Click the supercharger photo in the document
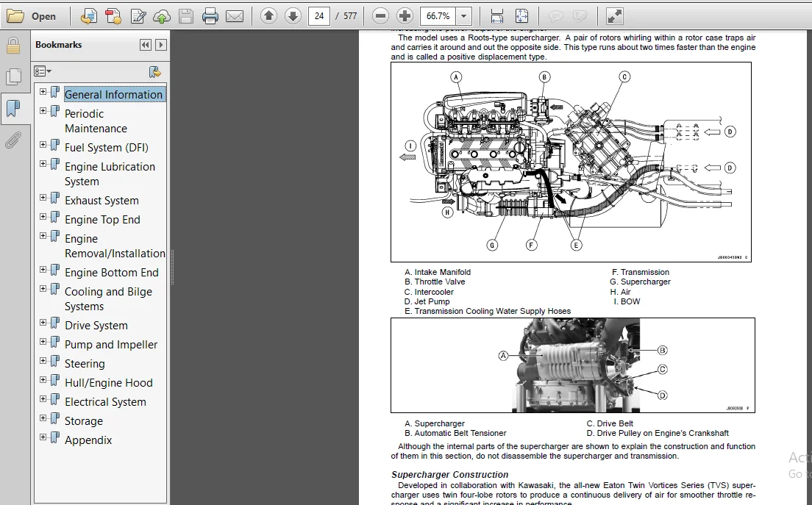Viewport: 812px width, 505px height. 576,365
